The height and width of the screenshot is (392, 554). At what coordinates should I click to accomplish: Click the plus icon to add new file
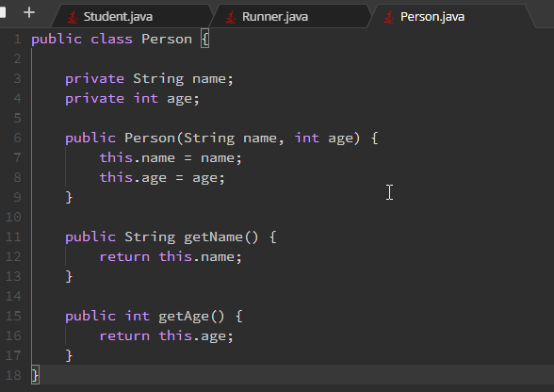(29, 13)
